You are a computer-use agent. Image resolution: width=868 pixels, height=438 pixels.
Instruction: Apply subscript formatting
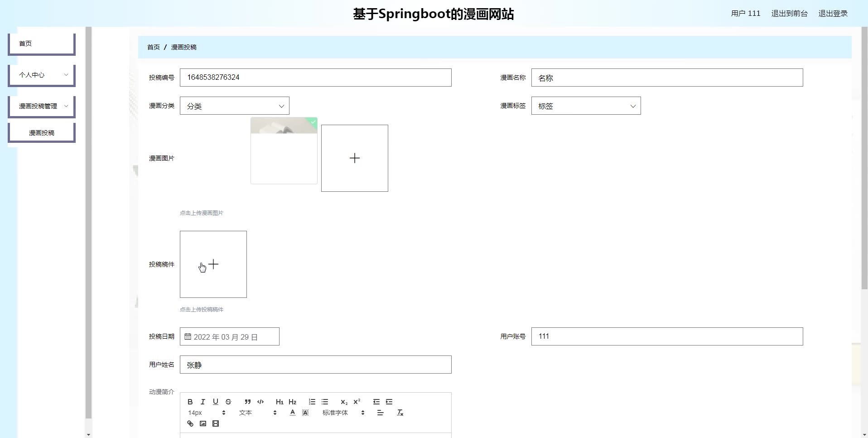pos(344,402)
